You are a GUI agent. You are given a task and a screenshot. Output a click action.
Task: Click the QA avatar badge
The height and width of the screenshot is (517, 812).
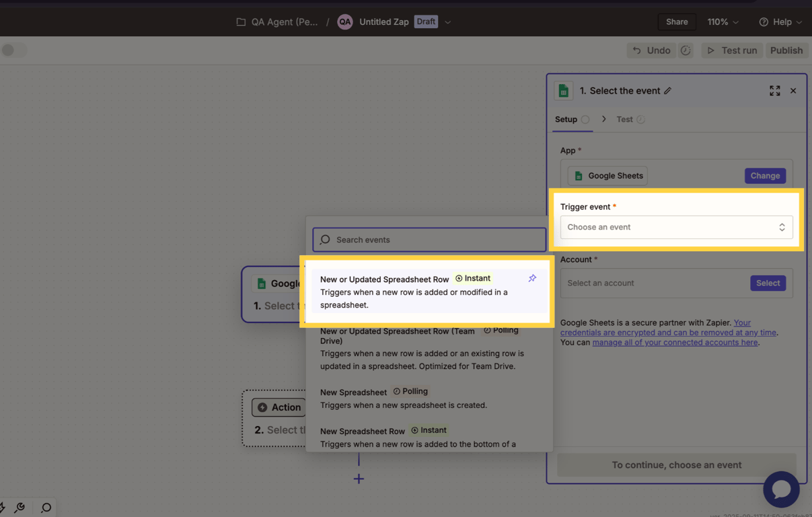point(345,22)
